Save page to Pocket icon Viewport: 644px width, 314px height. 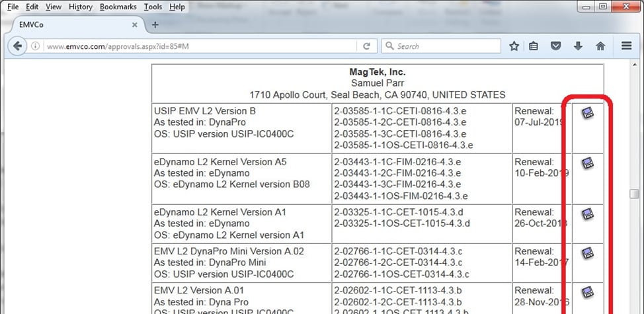[x=555, y=46]
